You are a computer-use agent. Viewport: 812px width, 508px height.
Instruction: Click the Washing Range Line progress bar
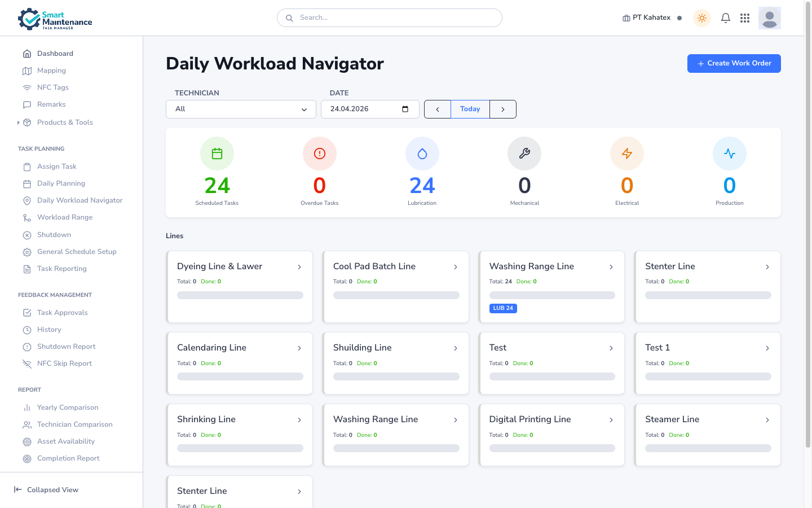tap(552, 295)
